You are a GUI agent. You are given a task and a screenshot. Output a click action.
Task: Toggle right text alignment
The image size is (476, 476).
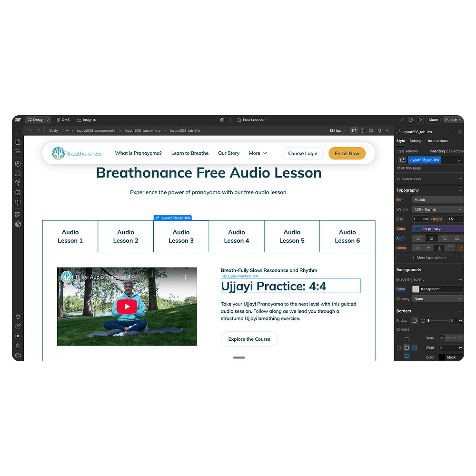[445, 238]
